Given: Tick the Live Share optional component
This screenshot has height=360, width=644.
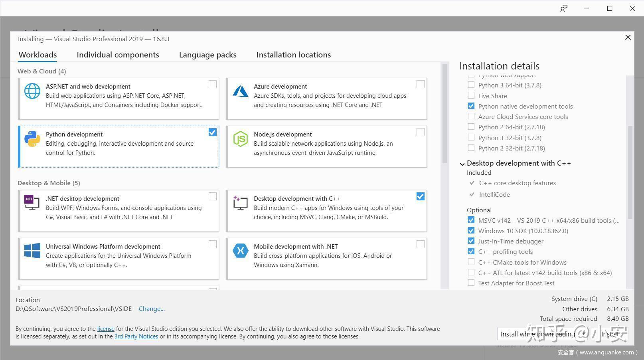Looking at the screenshot, I should [x=471, y=95].
